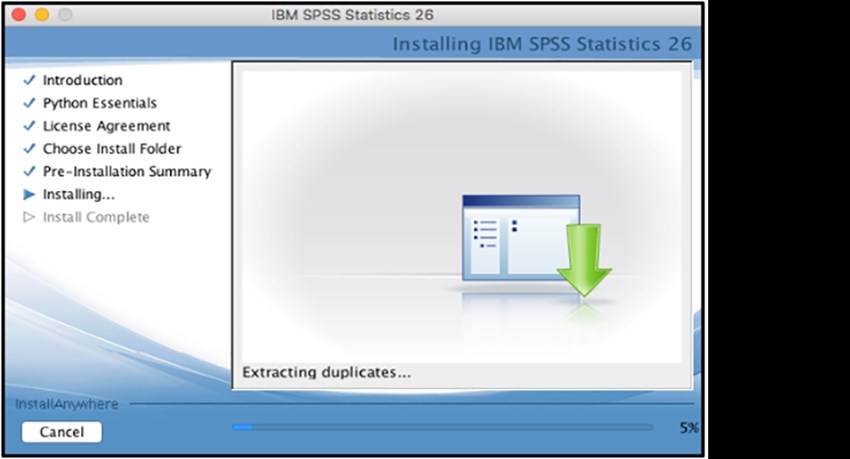Click the checkmark beside Pre-Installation Summary
The width and height of the screenshot is (850, 459).
pyautogui.click(x=29, y=171)
